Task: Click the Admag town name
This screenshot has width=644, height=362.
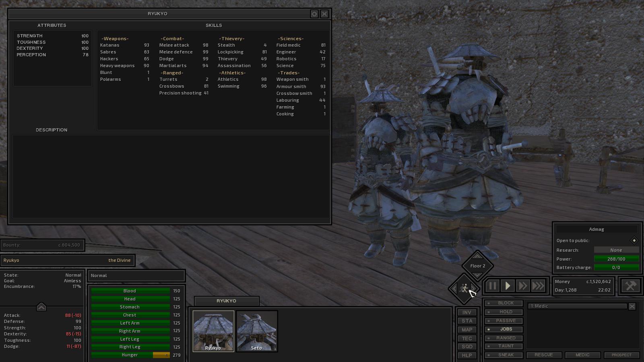Action: (597, 229)
